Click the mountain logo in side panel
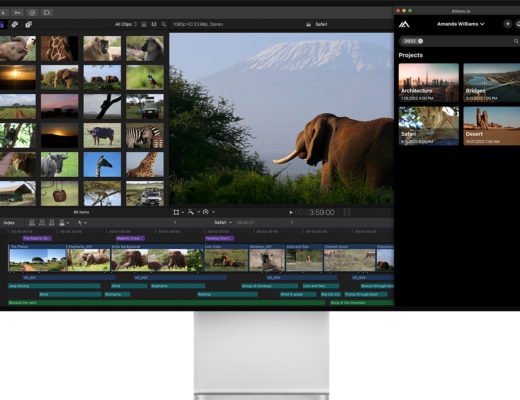This screenshot has height=400, width=520. click(x=404, y=24)
